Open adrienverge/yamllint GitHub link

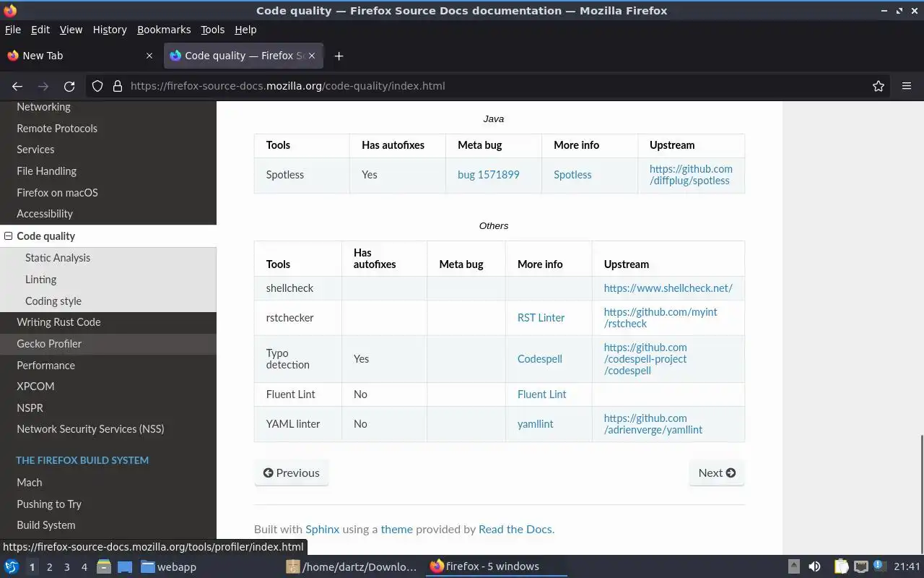point(653,424)
